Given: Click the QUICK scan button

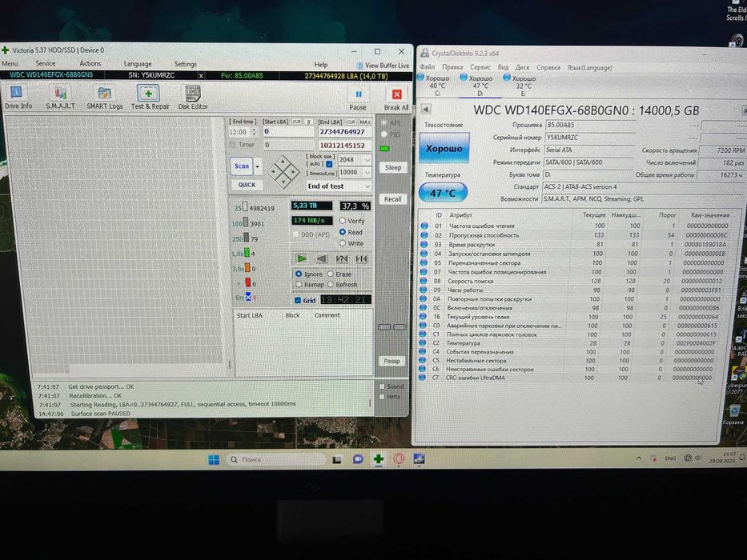Looking at the screenshot, I should (247, 185).
